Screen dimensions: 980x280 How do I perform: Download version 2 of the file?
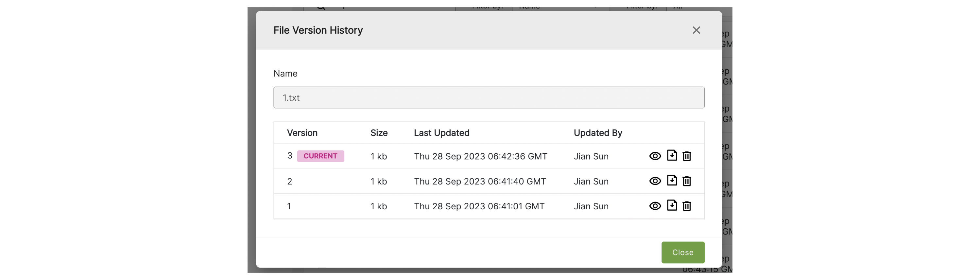(672, 180)
